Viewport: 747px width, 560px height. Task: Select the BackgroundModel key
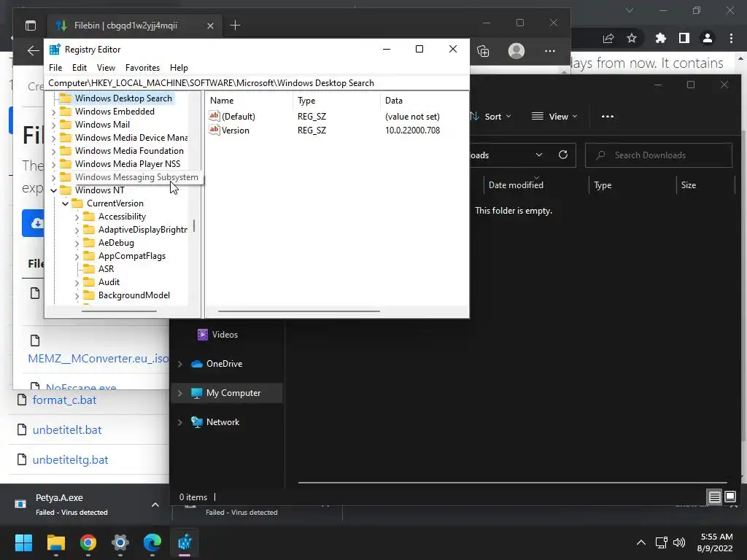(134, 295)
